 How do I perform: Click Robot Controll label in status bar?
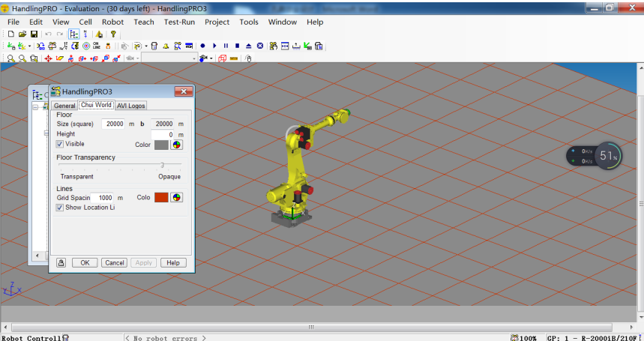coord(31,338)
